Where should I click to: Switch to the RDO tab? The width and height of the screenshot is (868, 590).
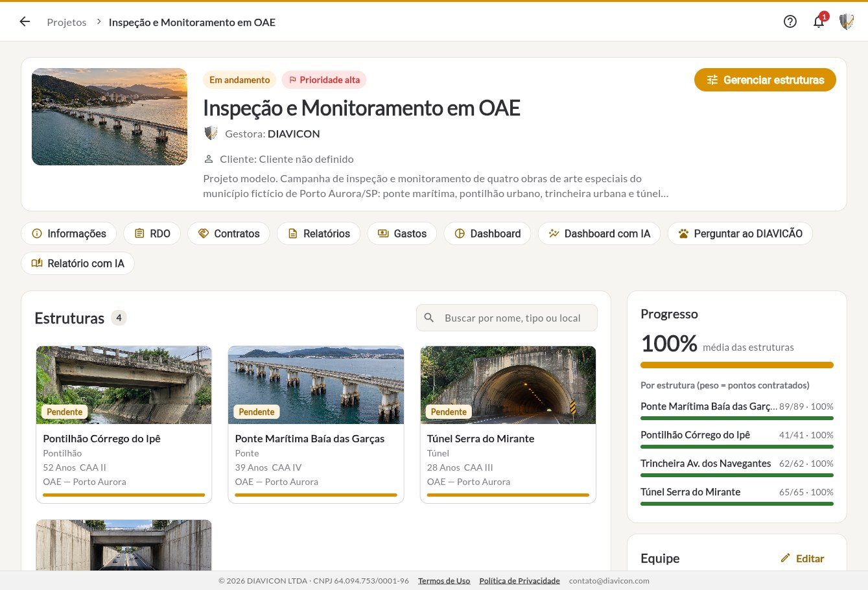pyautogui.click(x=152, y=233)
